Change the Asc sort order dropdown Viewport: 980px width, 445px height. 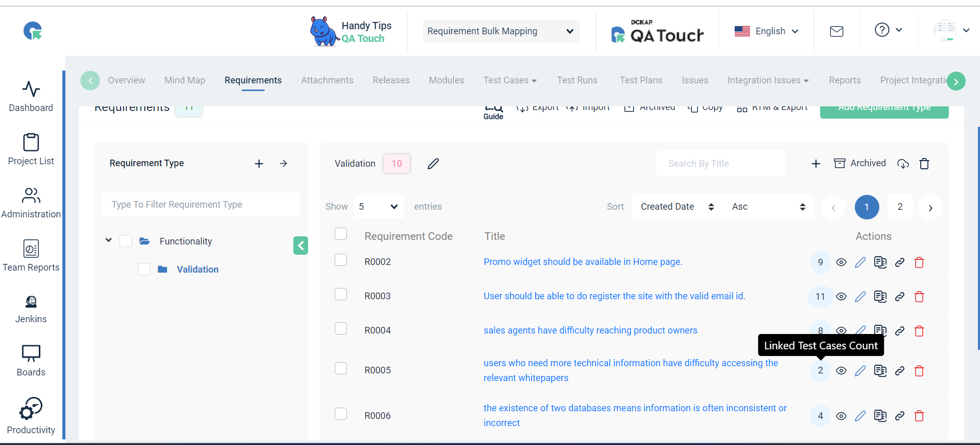(x=768, y=207)
